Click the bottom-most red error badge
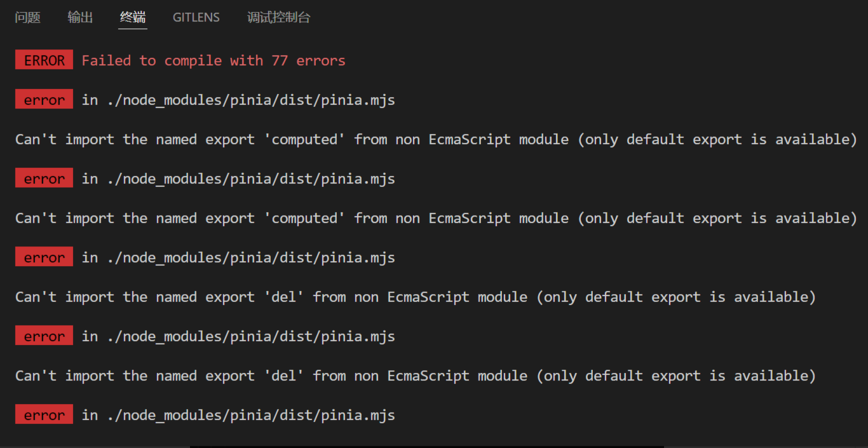868x448 pixels. 44,416
